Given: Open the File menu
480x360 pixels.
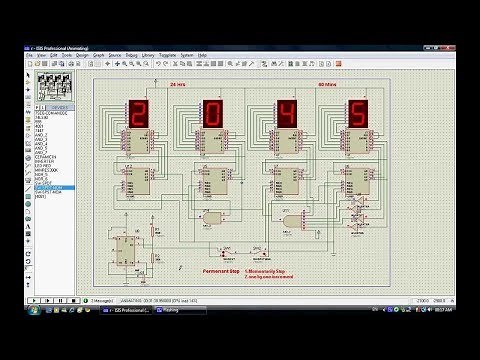Looking at the screenshot, I should click(29, 55).
